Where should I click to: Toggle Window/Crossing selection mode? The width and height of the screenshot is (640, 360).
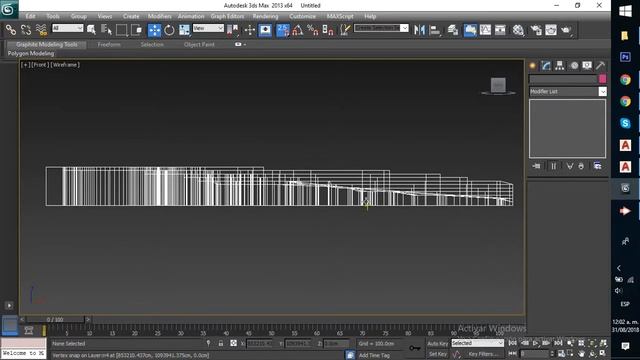tap(137, 30)
